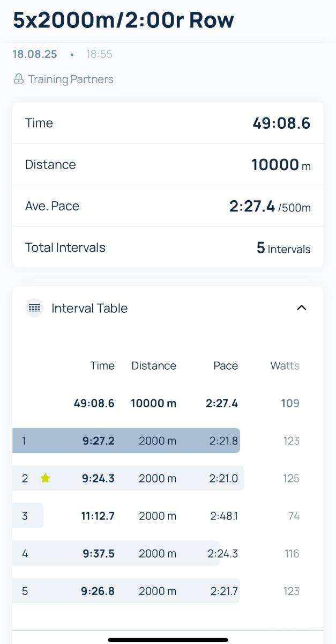336x644 pixels.
Task: Tap the workout title 5x2000m/2:00r Row
Action: 123,20
